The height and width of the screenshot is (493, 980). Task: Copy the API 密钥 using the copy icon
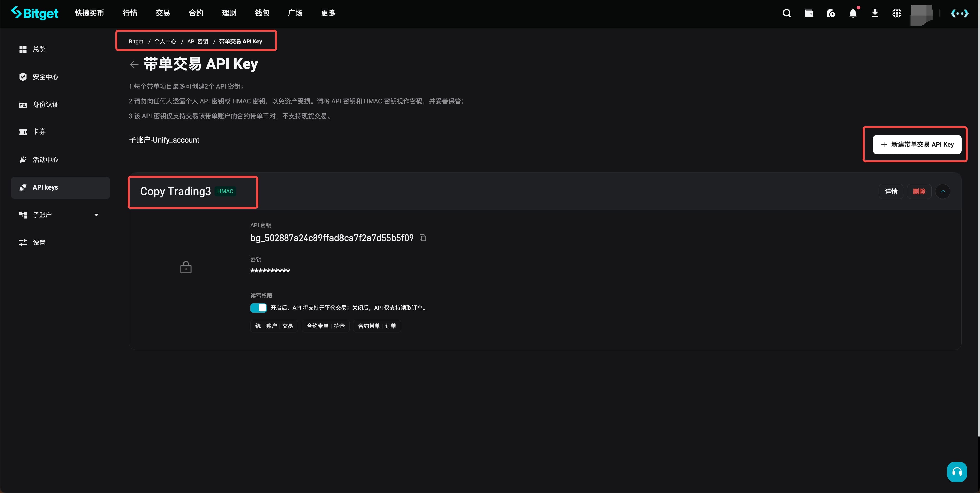tap(423, 238)
